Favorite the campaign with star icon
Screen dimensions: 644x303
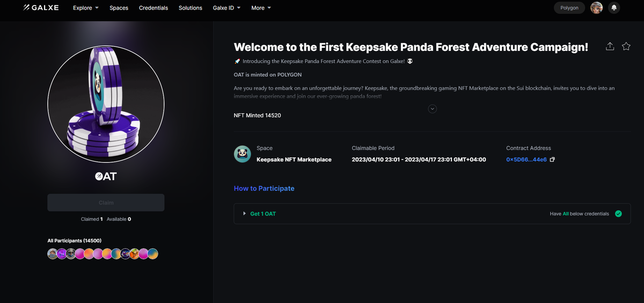coord(626,47)
